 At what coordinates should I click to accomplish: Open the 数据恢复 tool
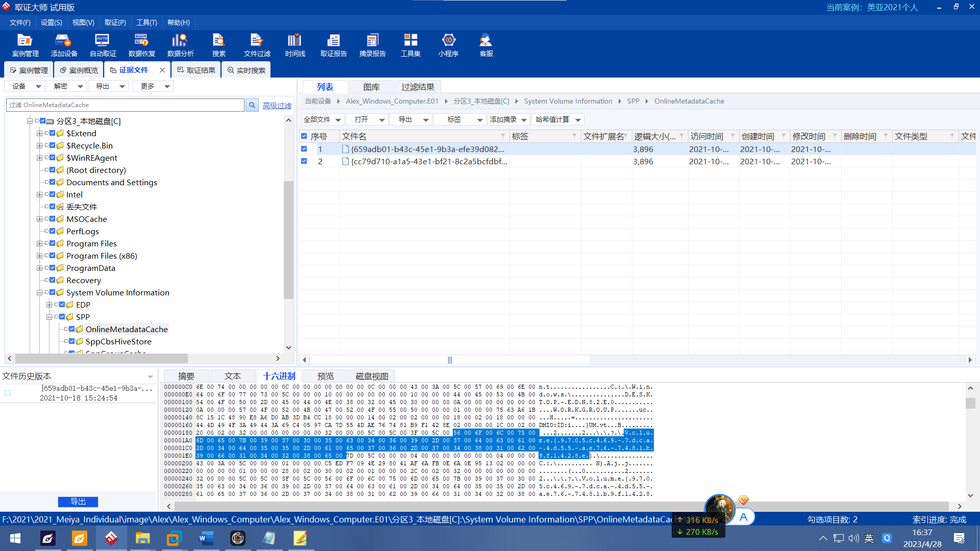coord(141,45)
